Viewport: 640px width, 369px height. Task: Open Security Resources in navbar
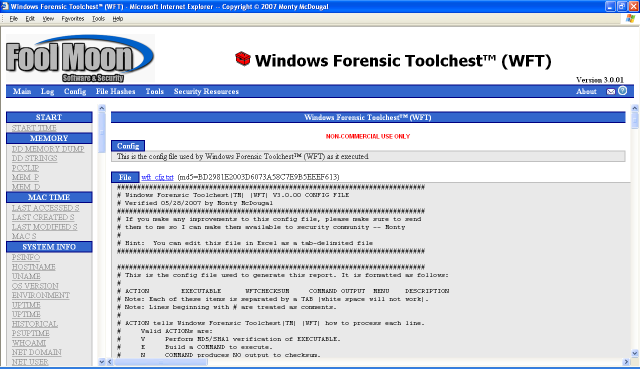coord(206,91)
